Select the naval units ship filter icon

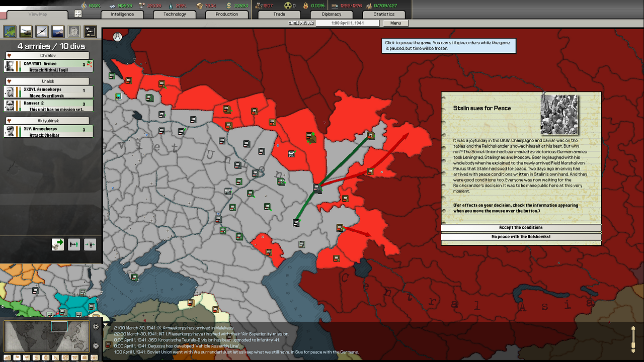(x=58, y=31)
